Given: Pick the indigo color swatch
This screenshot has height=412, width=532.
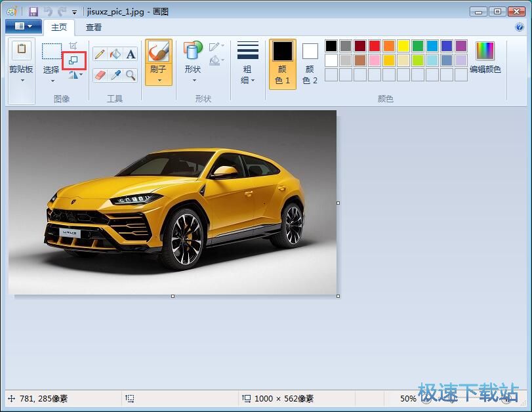Looking at the screenshot, I should tap(447, 46).
